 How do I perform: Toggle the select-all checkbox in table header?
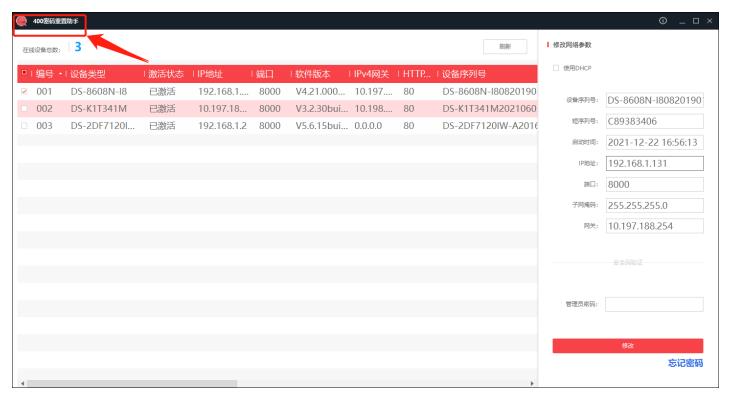pos(24,73)
